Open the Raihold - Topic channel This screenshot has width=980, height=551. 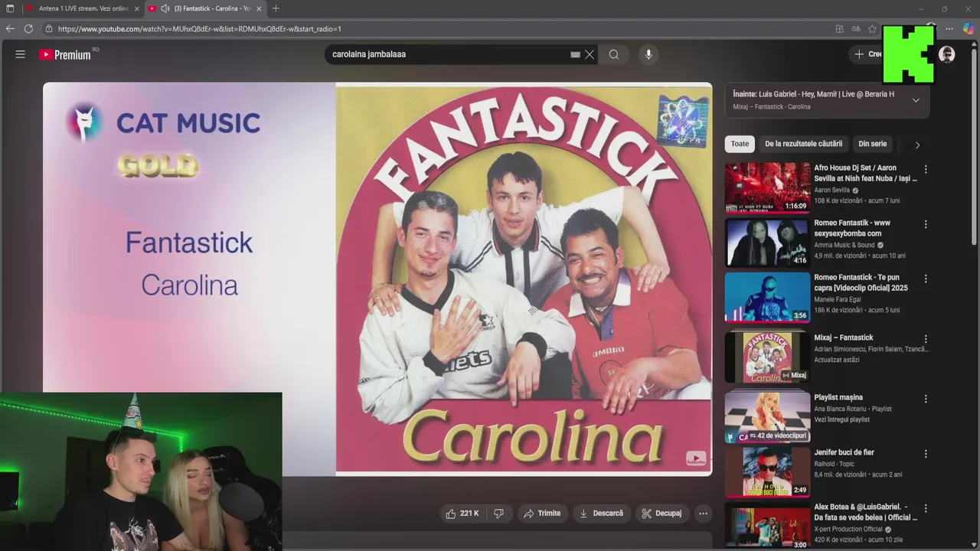[x=834, y=464]
